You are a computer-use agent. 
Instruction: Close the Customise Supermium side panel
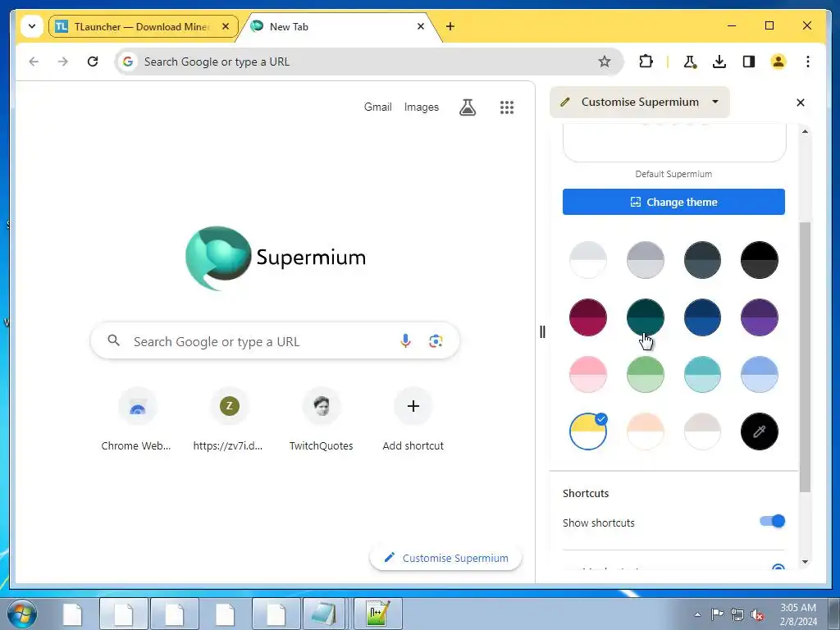pos(801,103)
